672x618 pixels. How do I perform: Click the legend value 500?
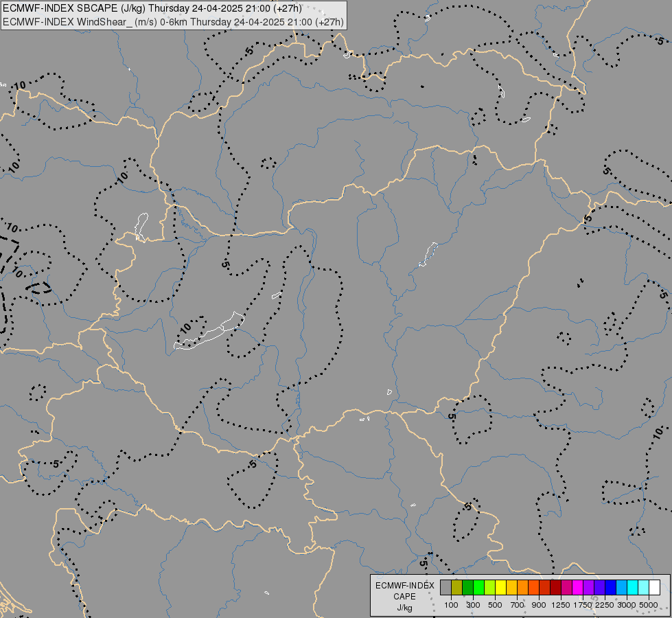(x=495, y=605)
